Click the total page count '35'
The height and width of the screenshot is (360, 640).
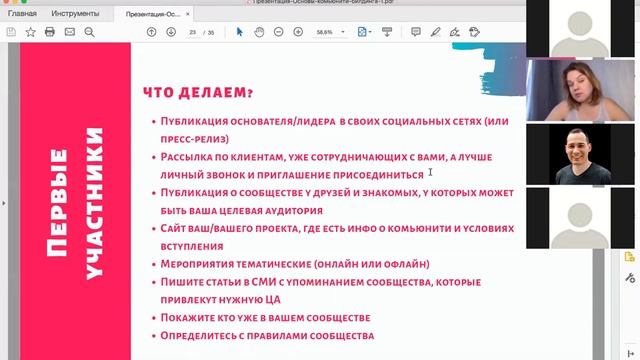click(211, 33)
